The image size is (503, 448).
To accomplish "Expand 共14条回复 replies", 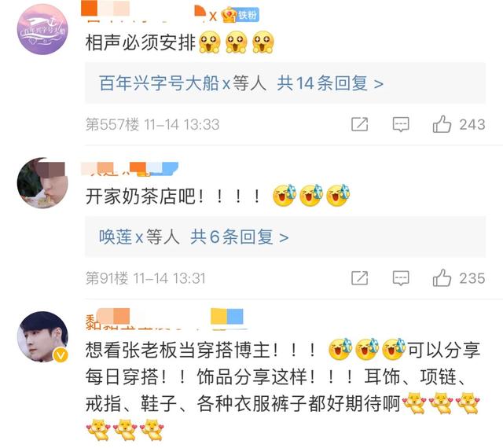I will [330, 83].
